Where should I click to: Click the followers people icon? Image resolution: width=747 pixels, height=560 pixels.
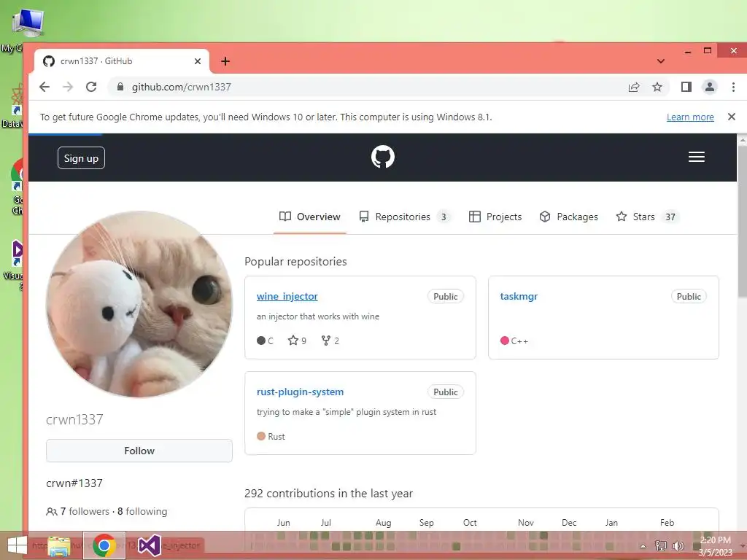(x=52, y=511)
